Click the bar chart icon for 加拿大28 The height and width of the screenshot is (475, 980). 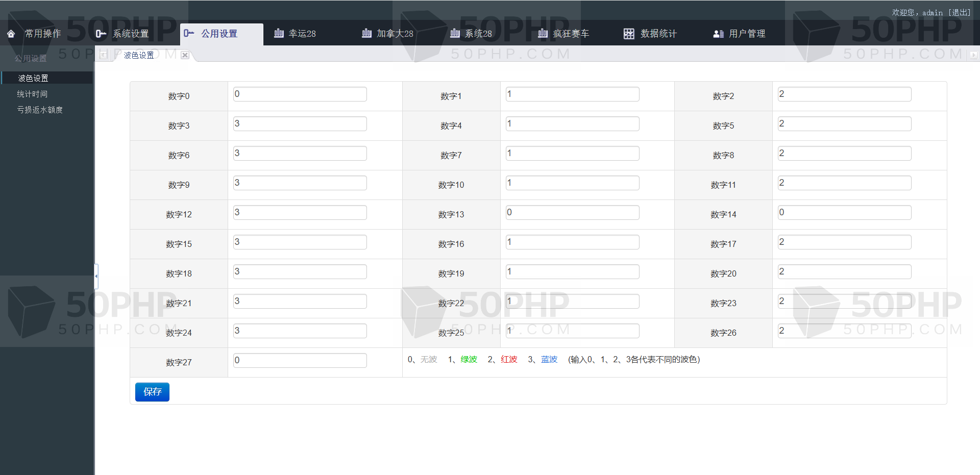coord(366,33)
